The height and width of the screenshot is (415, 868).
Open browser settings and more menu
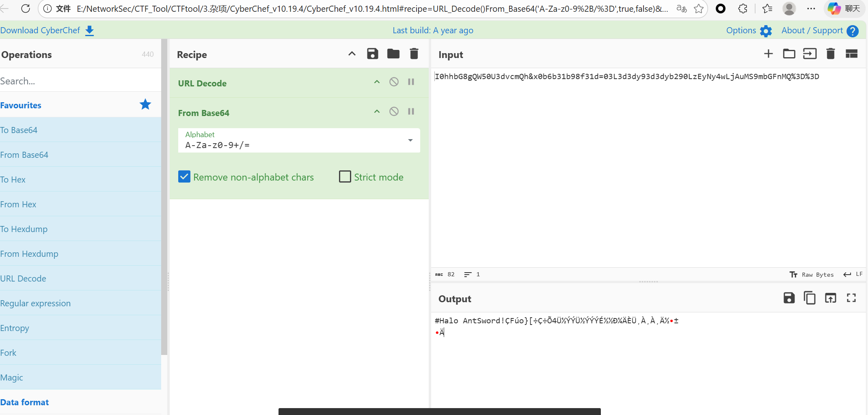811,9
